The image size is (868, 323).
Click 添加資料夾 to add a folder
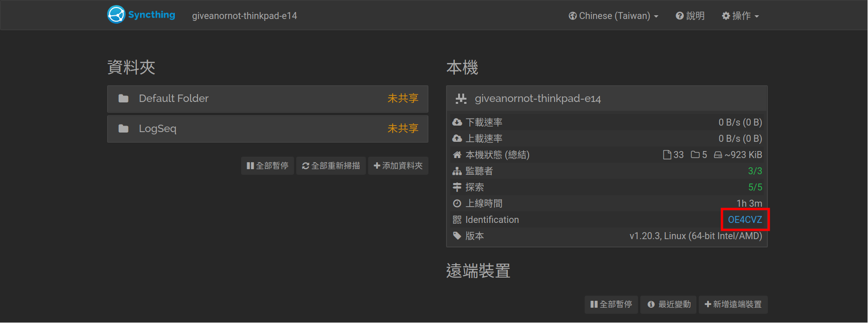click(x=398, y=165)
